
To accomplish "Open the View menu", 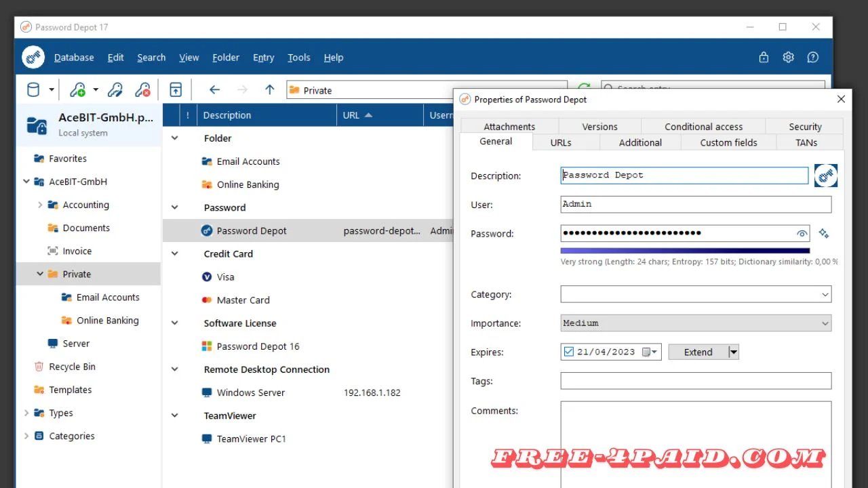I will point(189,58).
